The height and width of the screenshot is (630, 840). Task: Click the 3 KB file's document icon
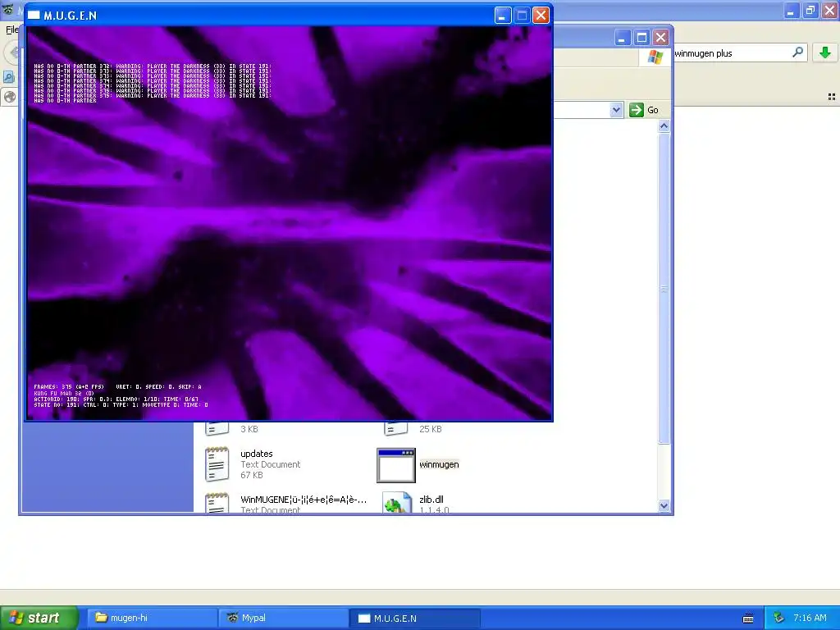(x=217, y=428)
